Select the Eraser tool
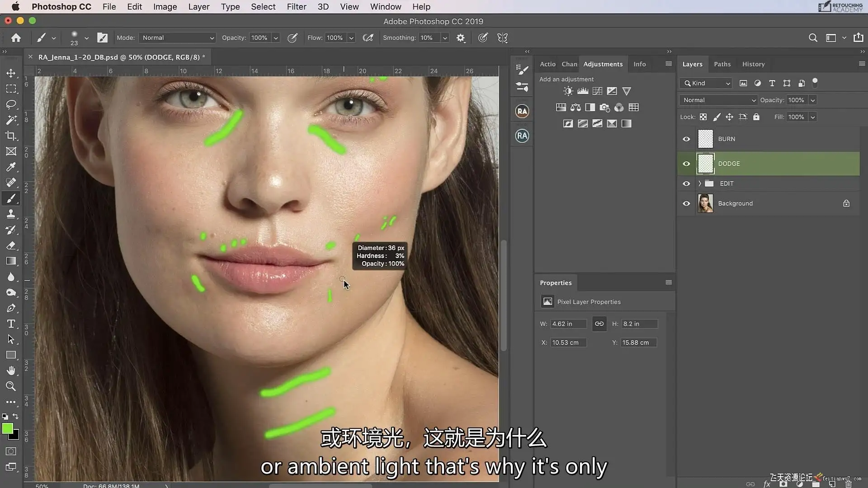This screenshot has height=488, width=868. tap(11, 245)
